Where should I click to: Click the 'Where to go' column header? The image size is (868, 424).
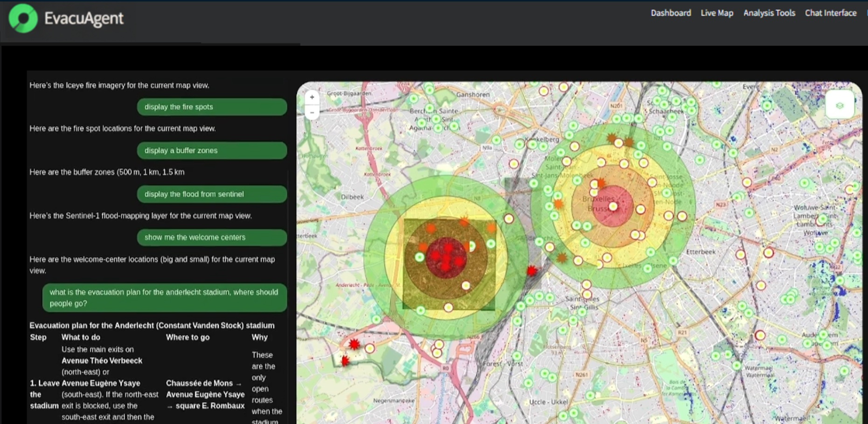point(188,337)
